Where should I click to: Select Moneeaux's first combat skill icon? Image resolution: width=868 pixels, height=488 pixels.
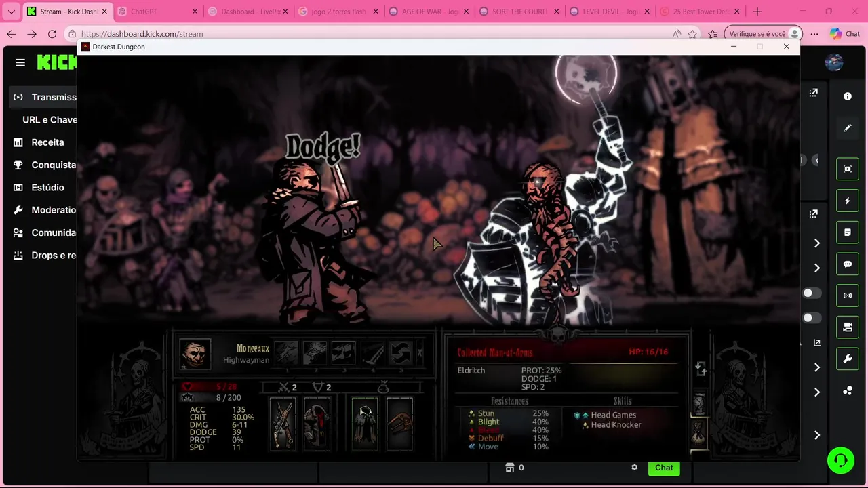coord(286,353)
